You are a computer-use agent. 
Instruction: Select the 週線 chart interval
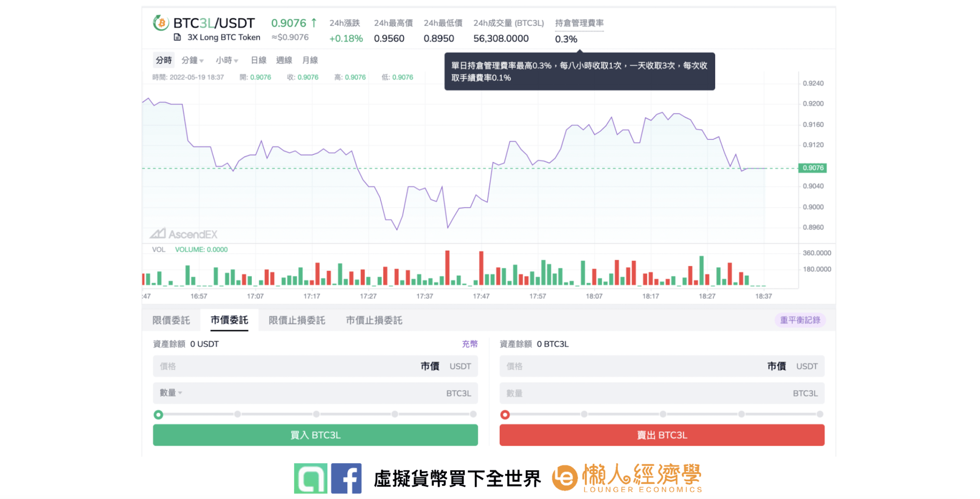tap(284, 60)
